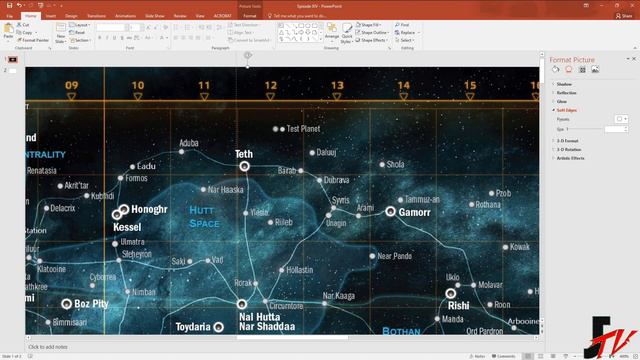Open Shape Effects dropdown
The height and width of the screenshot is (360, 640).
tap(371, 40)
